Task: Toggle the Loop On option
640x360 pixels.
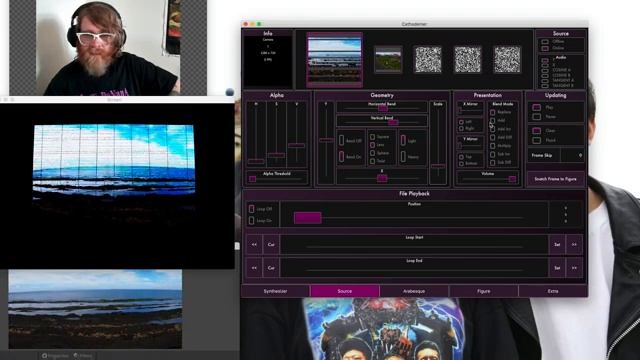Action: click(251, 220)
